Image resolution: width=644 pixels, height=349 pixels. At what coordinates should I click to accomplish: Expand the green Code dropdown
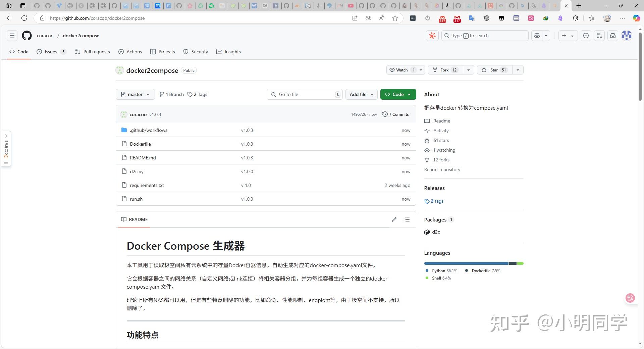409,94
